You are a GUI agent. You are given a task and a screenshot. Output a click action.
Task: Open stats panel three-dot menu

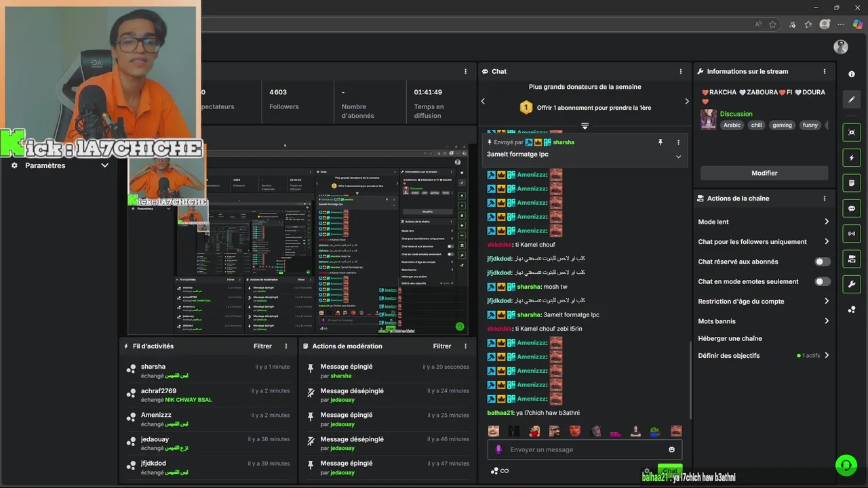(465, 71)
